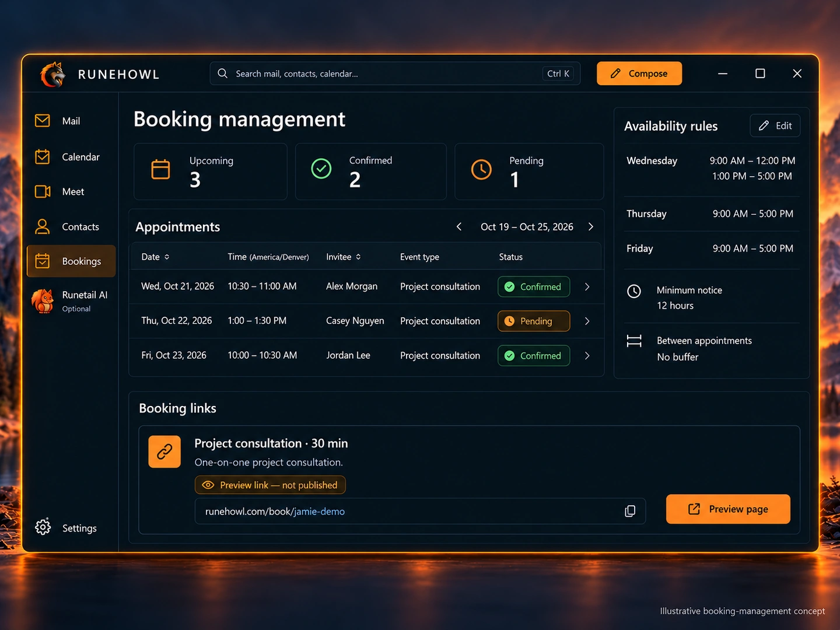840x630 pixels.
Task: Copy the booking link URL
Action: [630, 511]
